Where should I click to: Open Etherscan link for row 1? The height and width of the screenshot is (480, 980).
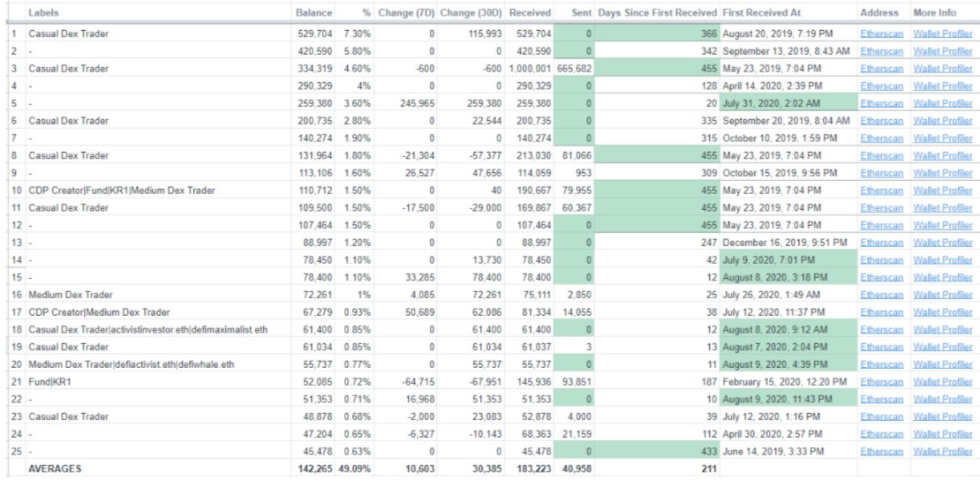(881, 34)
